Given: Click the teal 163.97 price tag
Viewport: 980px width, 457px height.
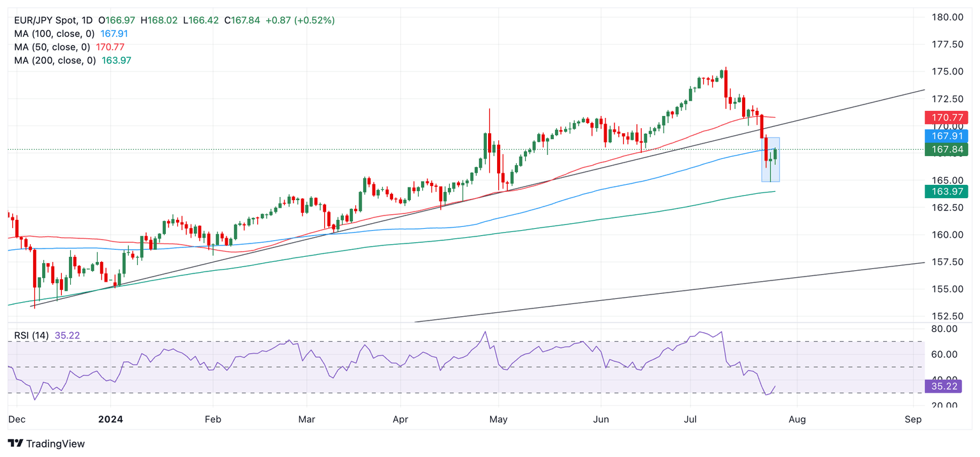Looking at the screenshot, I should pos(946,191).
